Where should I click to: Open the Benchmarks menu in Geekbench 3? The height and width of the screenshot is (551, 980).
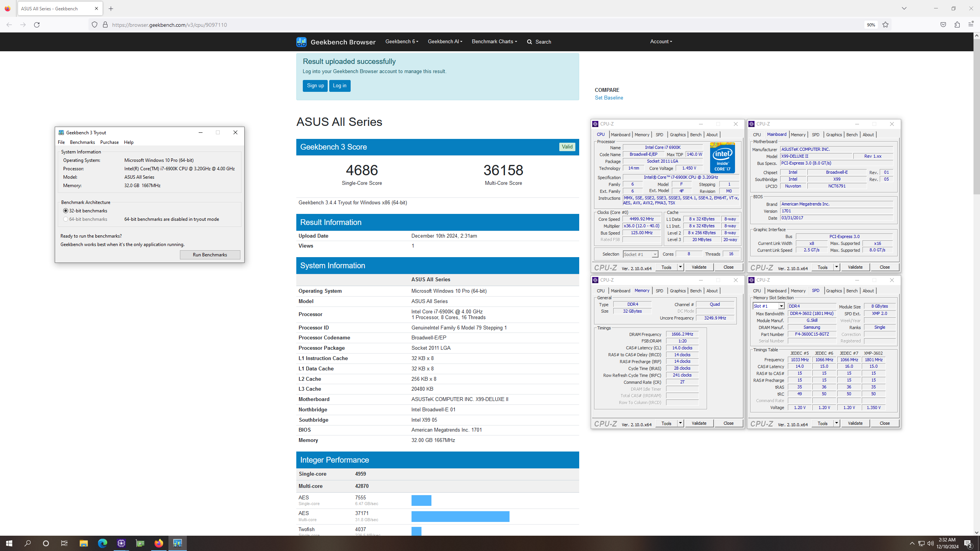pyautogui.click(x=82, y=142)
